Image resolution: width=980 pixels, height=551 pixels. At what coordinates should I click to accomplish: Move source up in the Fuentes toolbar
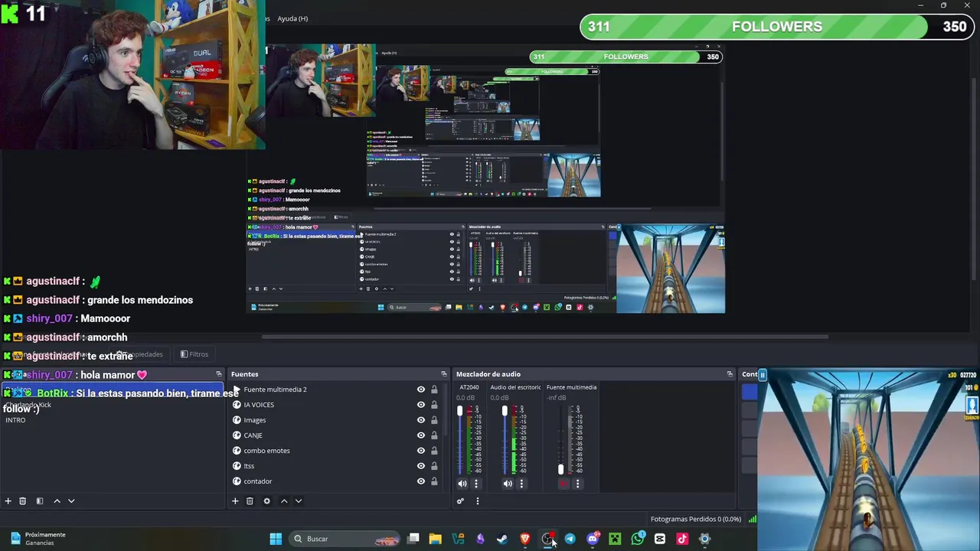(284, 501)
